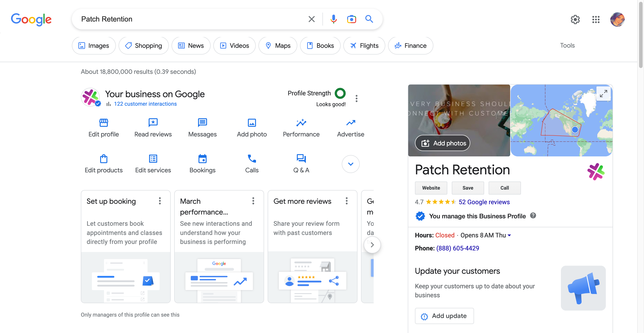Expand business hours dropdown arrow
644x333 pixels.
tap(509, 235)
